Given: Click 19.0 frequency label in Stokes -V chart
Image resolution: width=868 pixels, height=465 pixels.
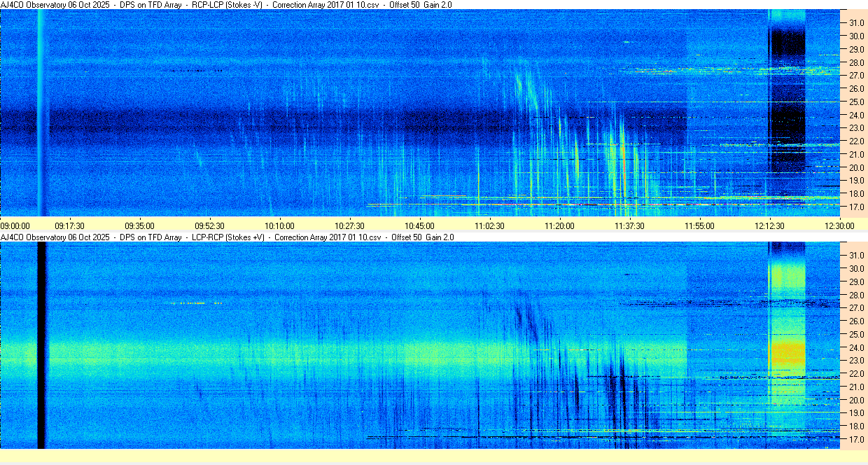Looking at the screenshot, I should (x=857, y=181).
